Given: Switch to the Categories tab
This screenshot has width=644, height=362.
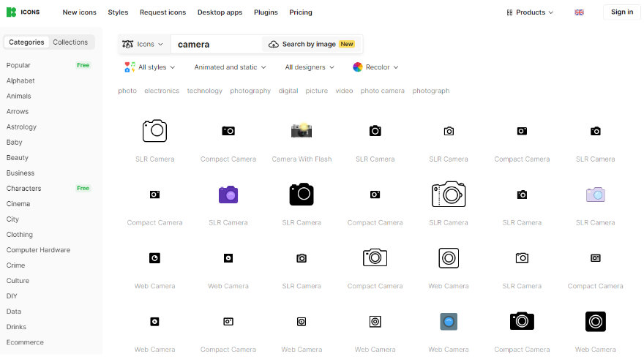Looking at the screenshot, I should (x=26, y=42).
